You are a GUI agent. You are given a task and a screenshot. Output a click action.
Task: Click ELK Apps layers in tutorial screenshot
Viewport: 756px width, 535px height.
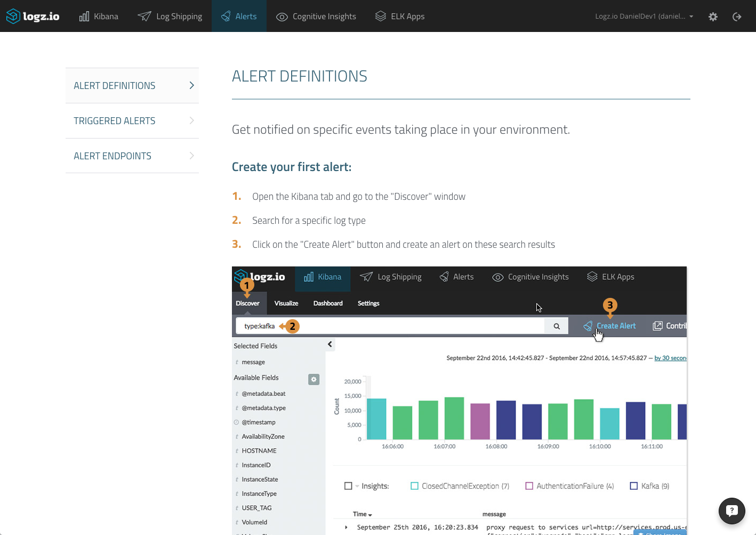(610, 277)
